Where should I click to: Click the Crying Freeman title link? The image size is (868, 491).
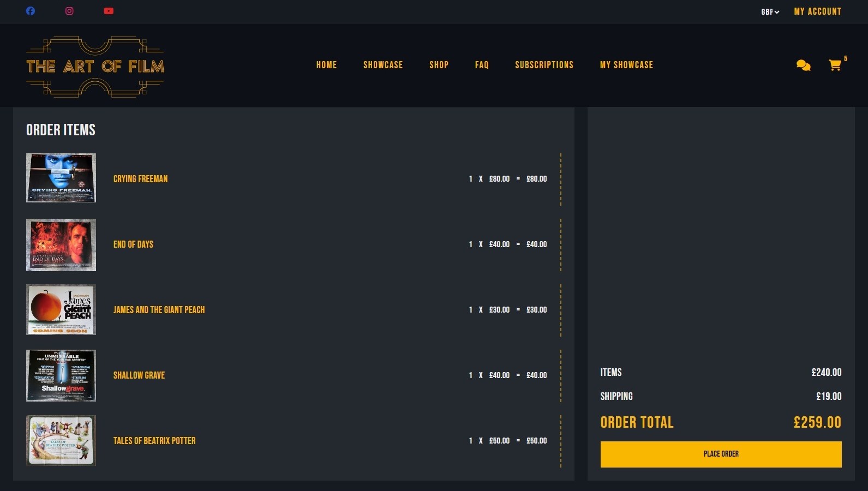click(x=140, y=179)
